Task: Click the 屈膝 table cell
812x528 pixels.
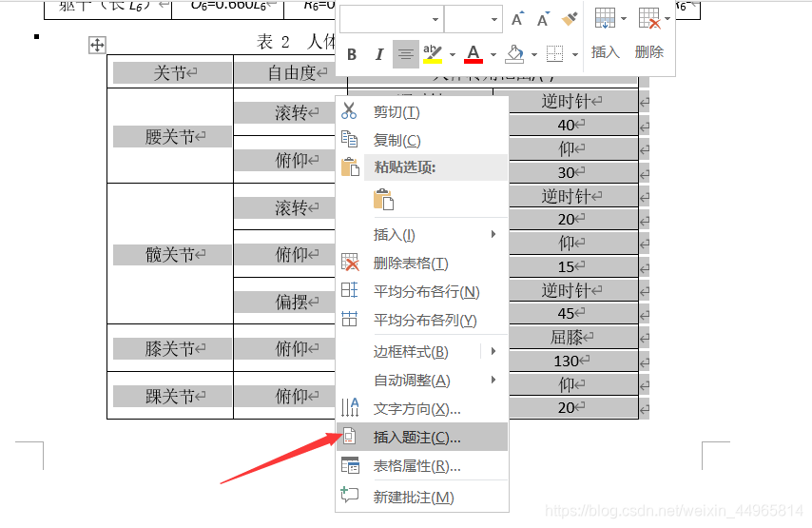Action: click(x=572, y=337)
